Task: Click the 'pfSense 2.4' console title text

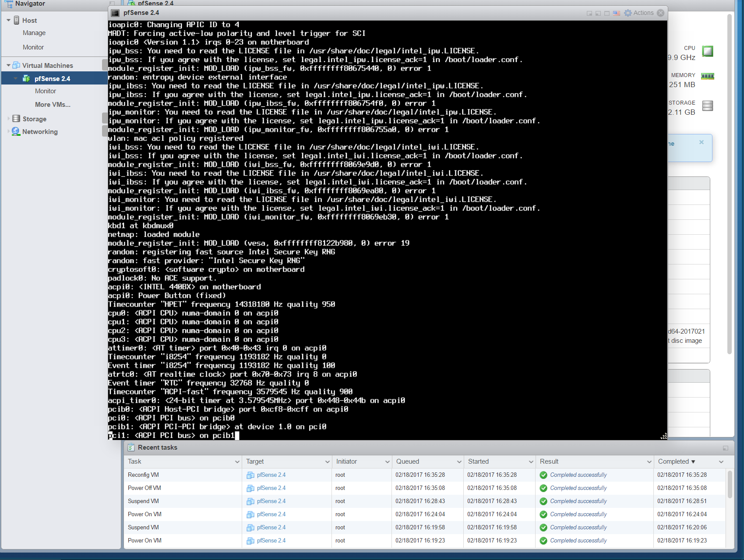Action: tap(141, 13)
